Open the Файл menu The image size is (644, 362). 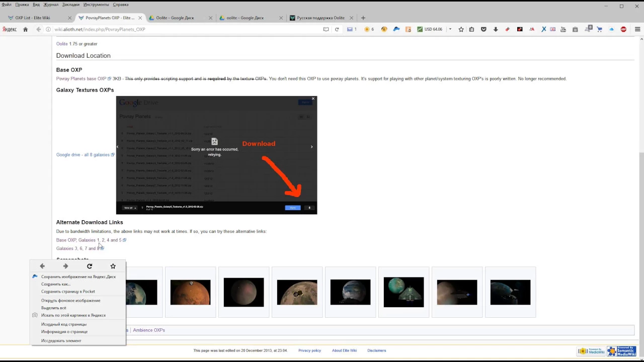point(7,5)
